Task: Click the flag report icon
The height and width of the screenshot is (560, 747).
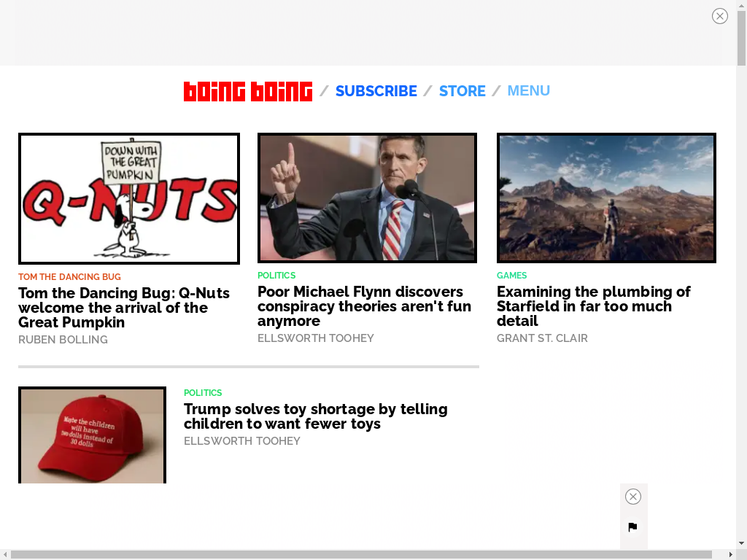Action: coord(632,527)
